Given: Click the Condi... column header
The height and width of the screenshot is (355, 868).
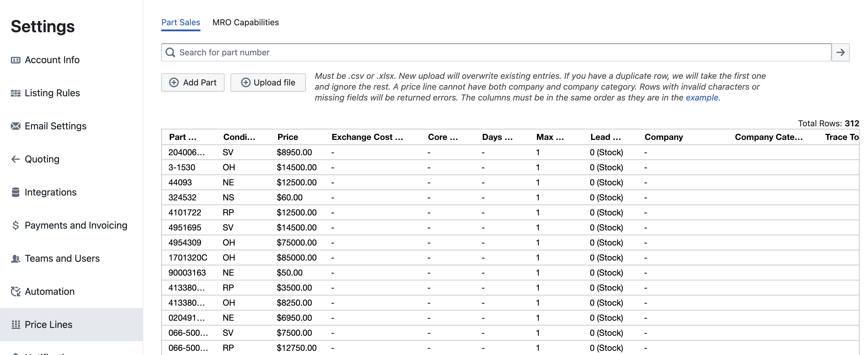Looking at the screenshot, I should (239, 137).
